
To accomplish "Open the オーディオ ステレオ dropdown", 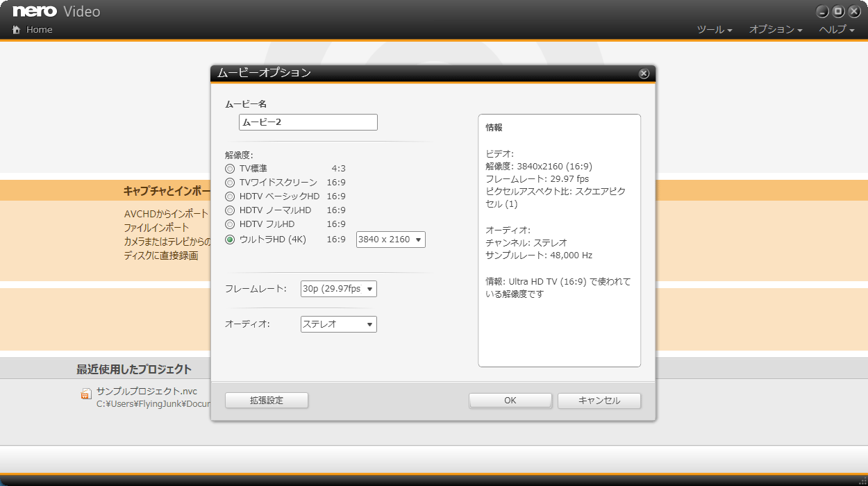I will point(339,324).
